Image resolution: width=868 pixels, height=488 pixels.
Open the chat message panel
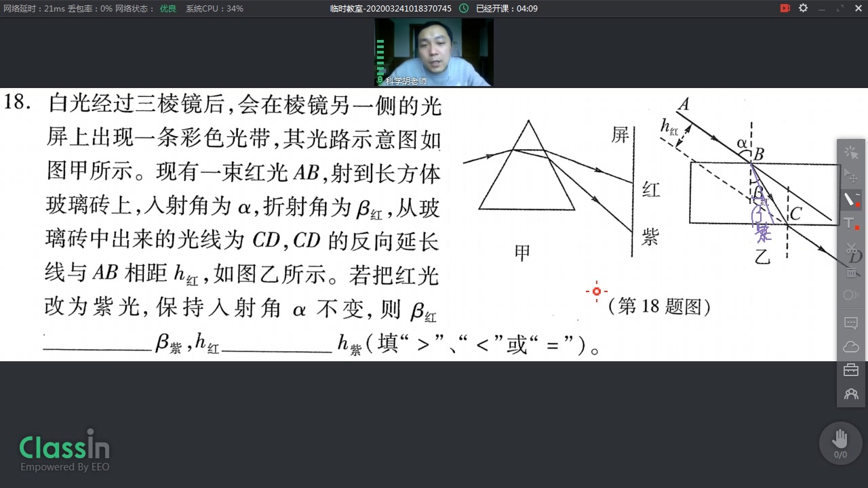(851, 323)
